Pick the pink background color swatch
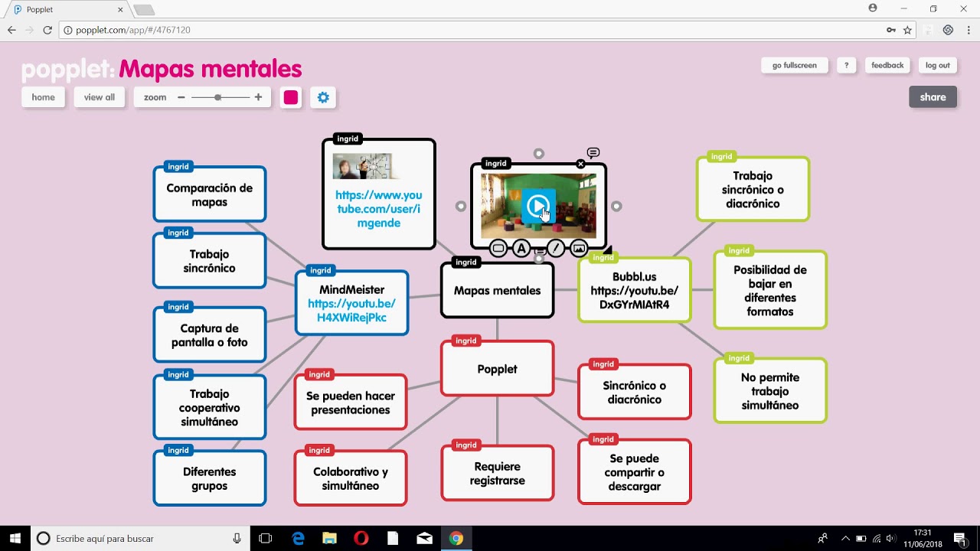 [291, 97]
